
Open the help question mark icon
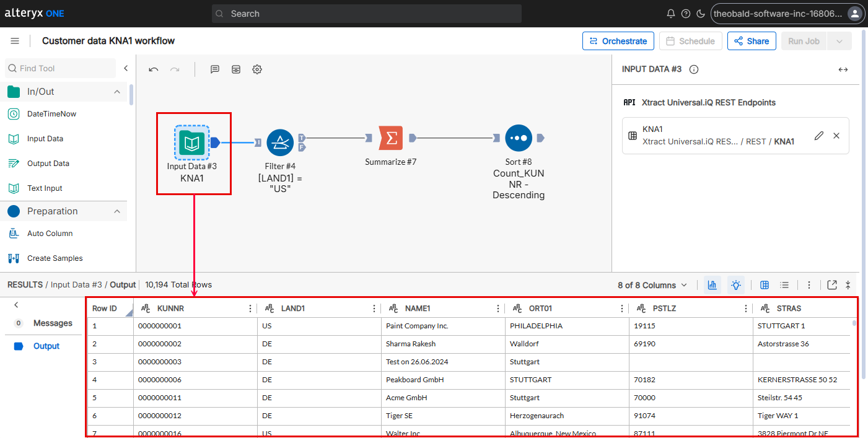click(686, 14)
